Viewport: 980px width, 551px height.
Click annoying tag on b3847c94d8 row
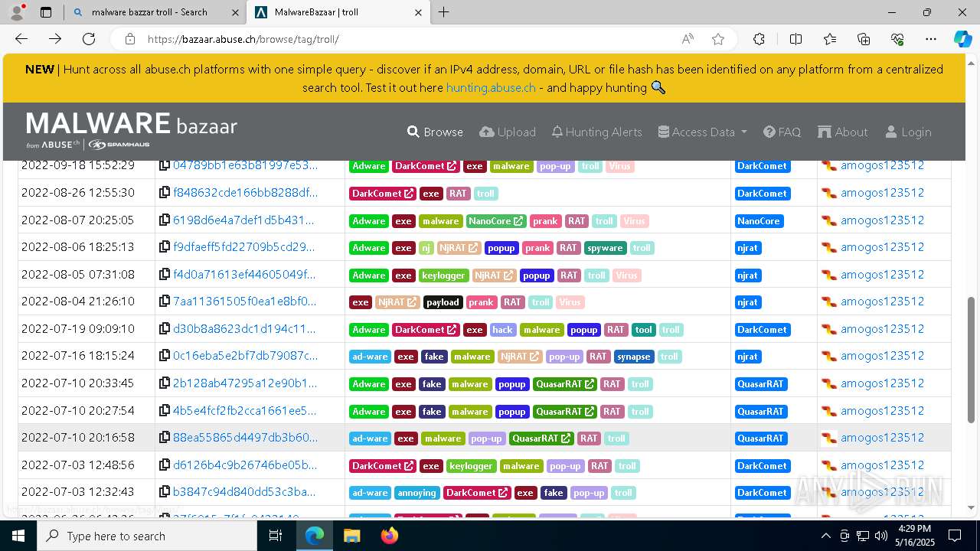click(x=416, y=493)
